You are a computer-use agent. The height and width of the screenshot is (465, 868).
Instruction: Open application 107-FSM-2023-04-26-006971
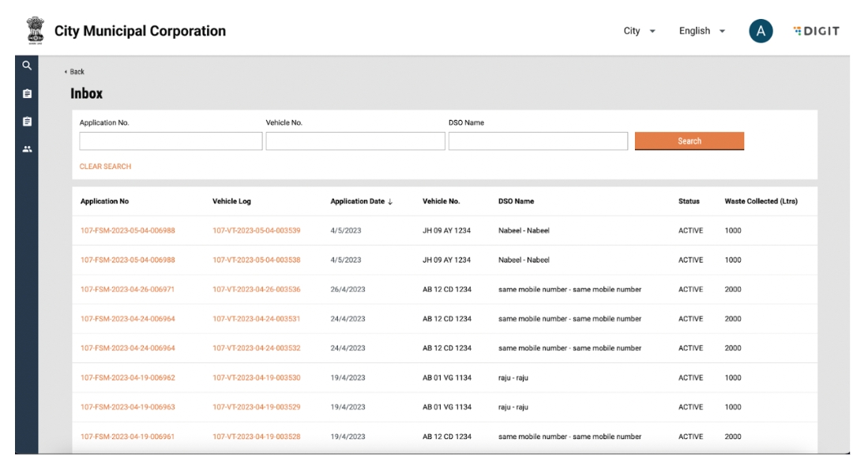coord(127,290)
